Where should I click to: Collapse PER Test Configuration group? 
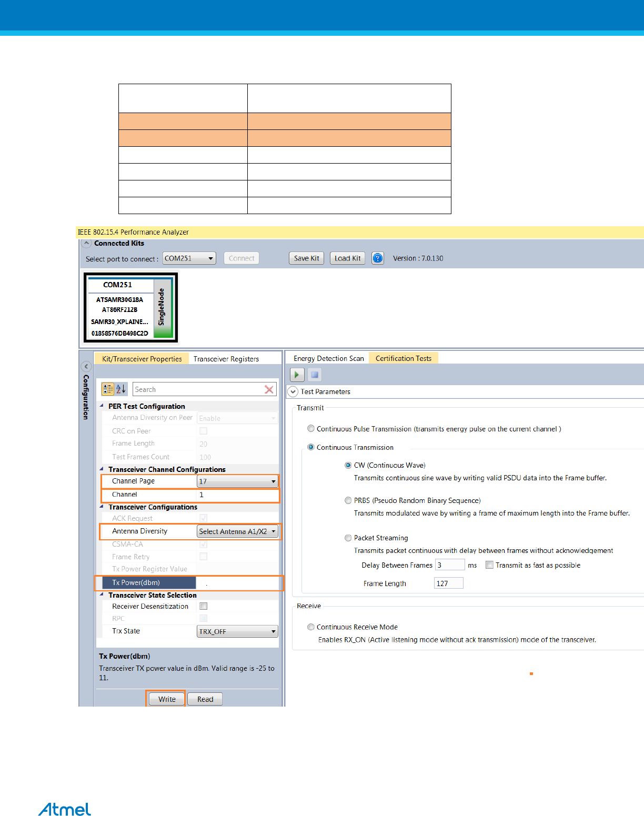(102, 406)
